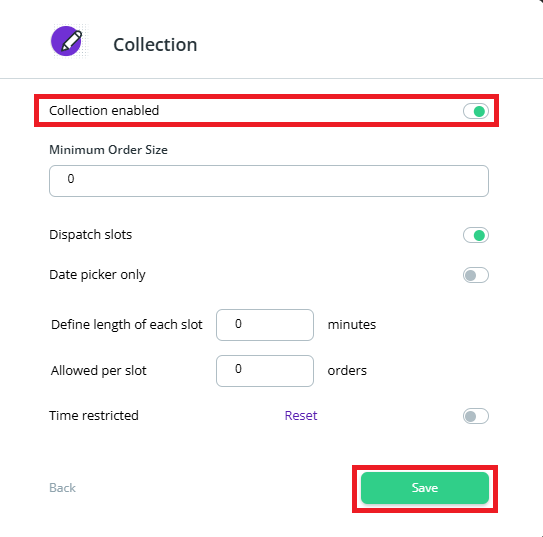Click the Collection heading text

pyautogui.click(x=155, y=45)
